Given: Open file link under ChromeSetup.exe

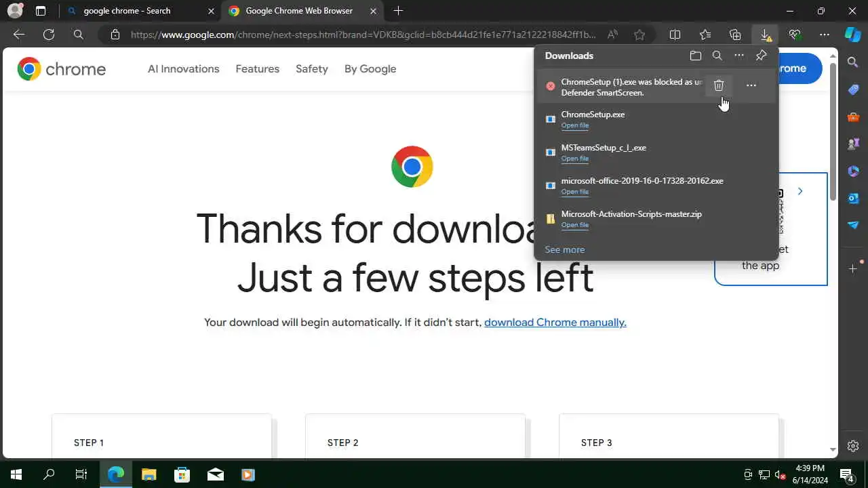Looking at the screenshot, I should tap(575, 125).
